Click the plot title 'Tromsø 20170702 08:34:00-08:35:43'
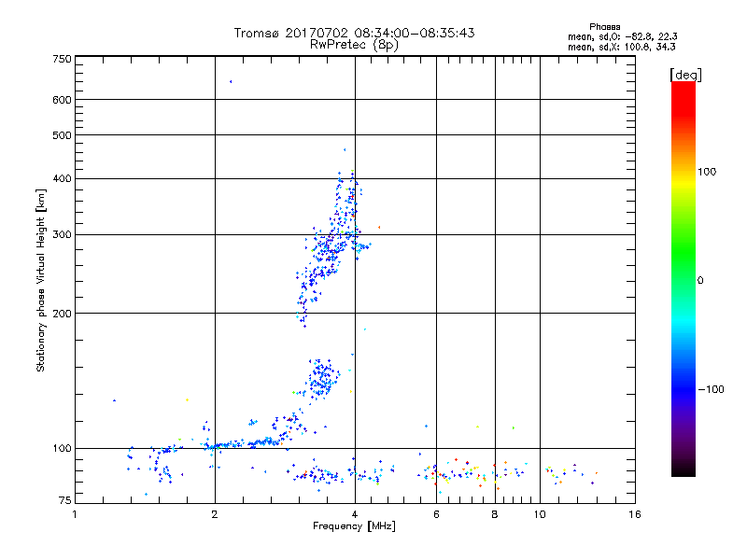 click(354, 33)
